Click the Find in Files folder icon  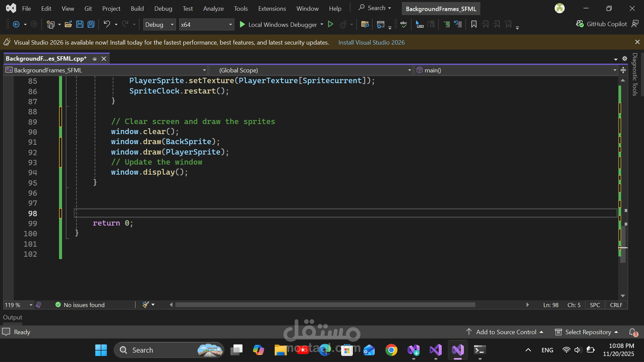365,24
